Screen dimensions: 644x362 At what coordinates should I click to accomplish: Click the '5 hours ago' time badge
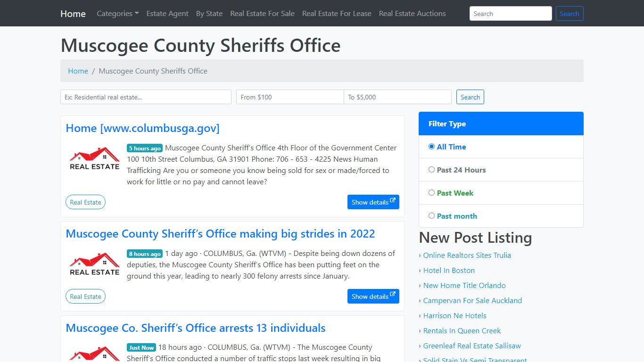145,148
